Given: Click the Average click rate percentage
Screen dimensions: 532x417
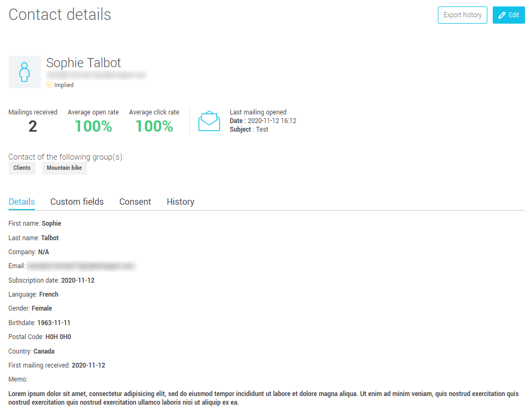Looking at the screenshot, I should 154,127.
